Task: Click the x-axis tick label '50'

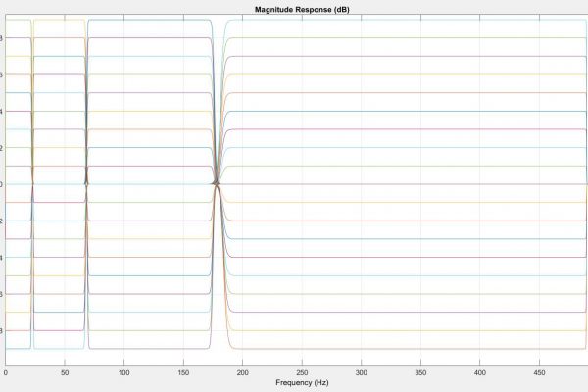Action: click(x=65, y=372)
